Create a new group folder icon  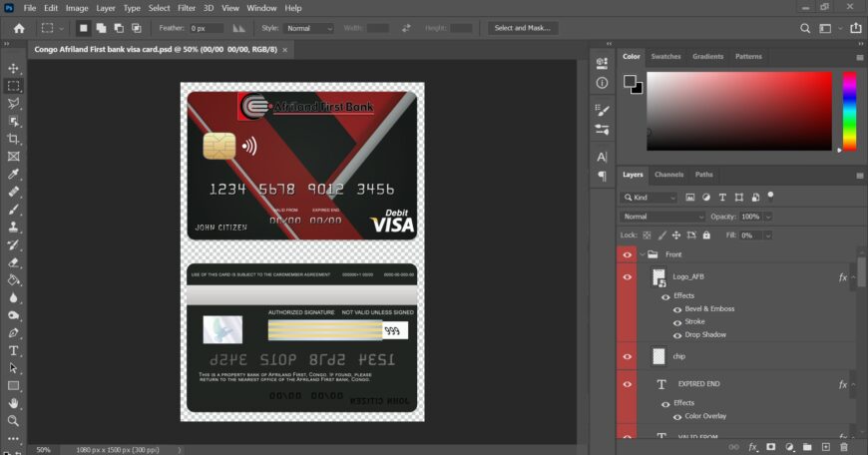[x=807, y=447]
